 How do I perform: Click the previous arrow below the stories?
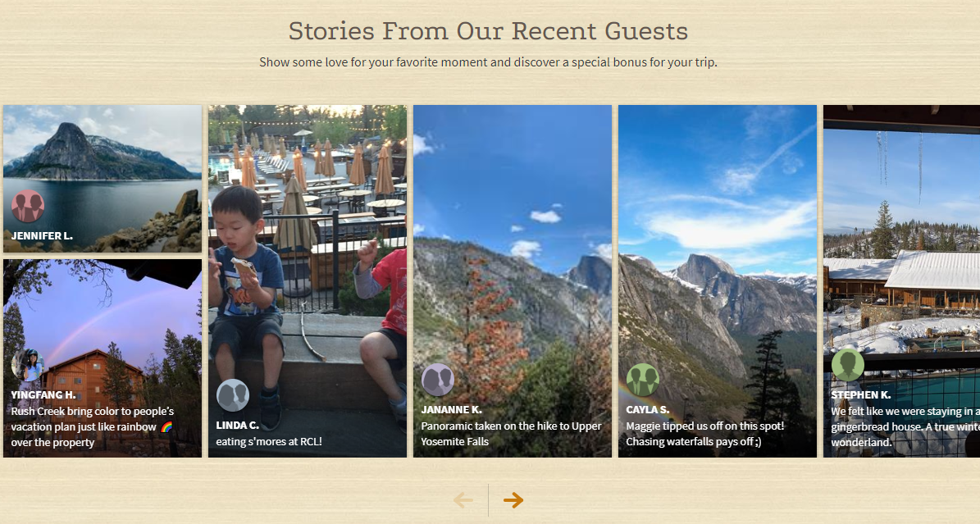463,500
